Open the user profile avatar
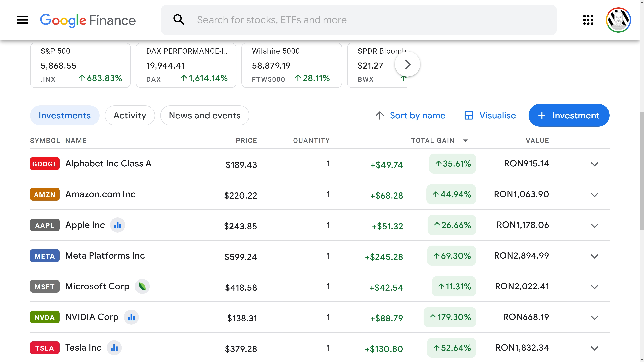This screenshot has width=644, height=362. click(x=618, y=20)
